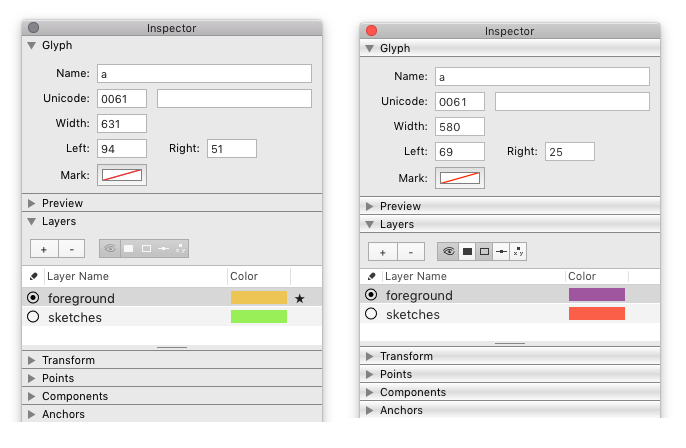Expand Components section in right Inspector
Image resolution: width=686 pixels, height=448 pixels.
pyautogui.click(x=370, y=392)
